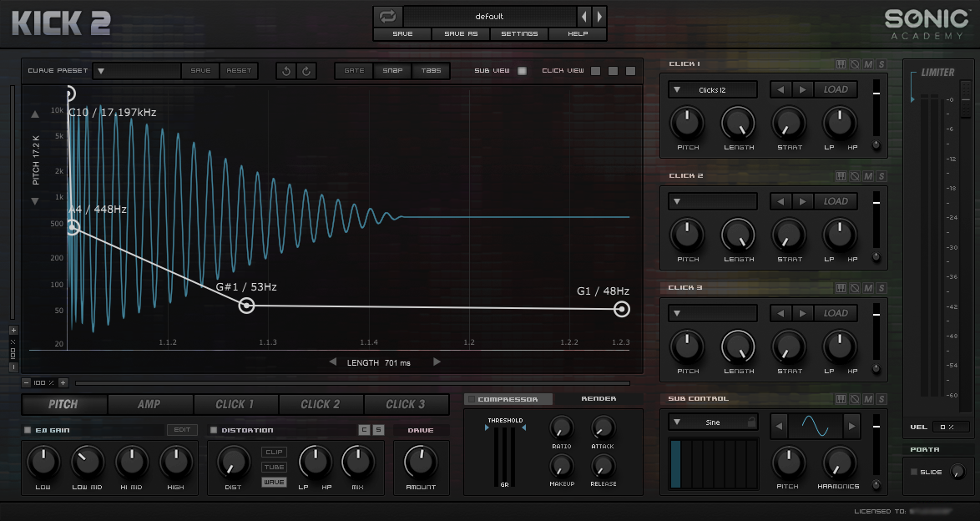Solo Click 3 with the S icon
Image resolution: width=980 pixels, height=521 pixels.
pos(881,288)
